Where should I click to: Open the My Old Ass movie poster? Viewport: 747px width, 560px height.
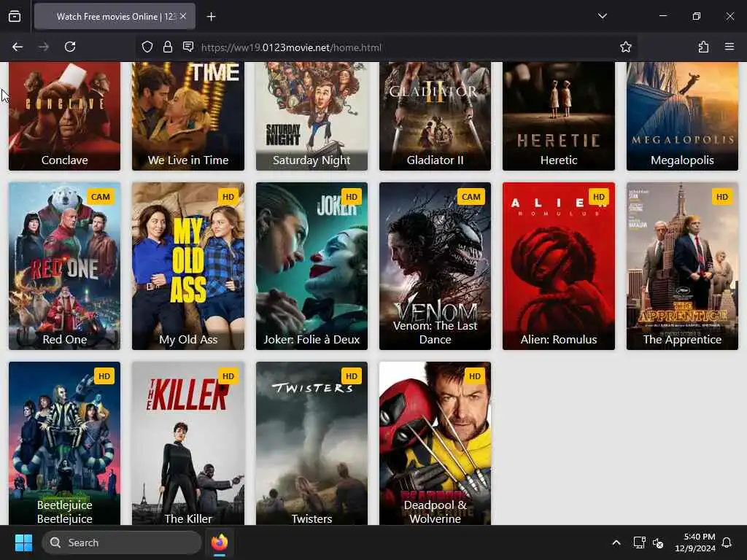point(188,266)
